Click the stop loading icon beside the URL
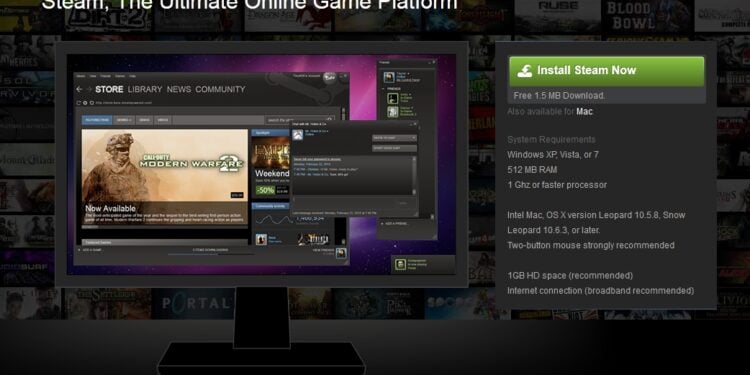750x375 pixels. pos(85,103)
